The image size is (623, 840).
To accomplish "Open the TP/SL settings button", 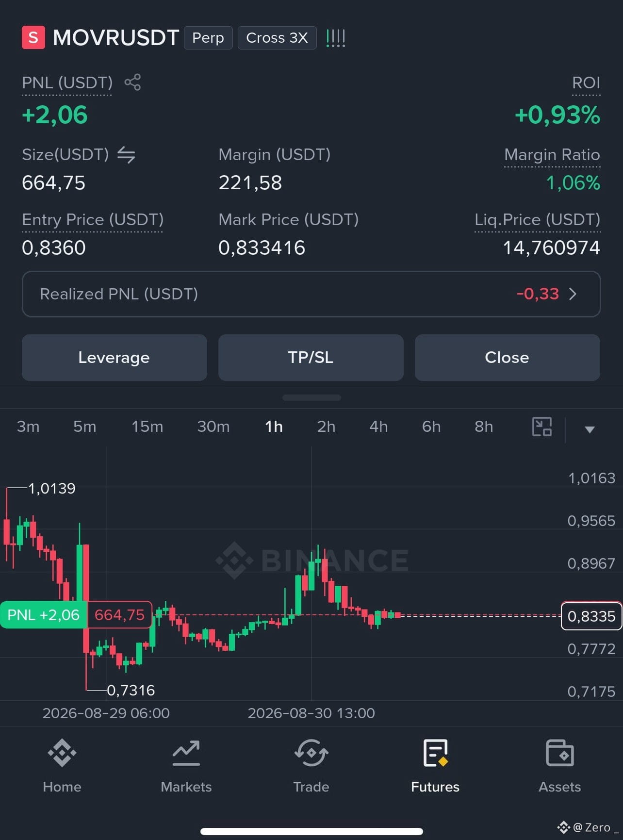I will click(311, 358).
